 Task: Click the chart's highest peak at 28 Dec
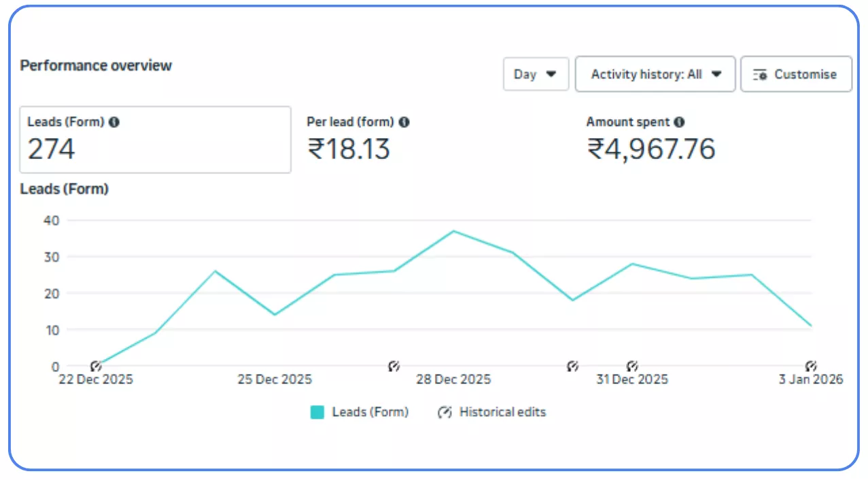tap(453, 231)
